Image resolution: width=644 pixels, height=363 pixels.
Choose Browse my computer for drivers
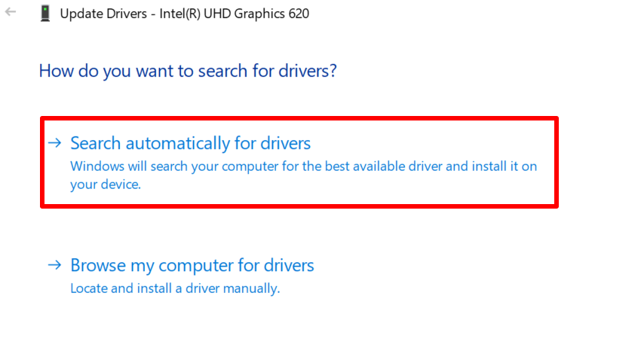point(192,265)
